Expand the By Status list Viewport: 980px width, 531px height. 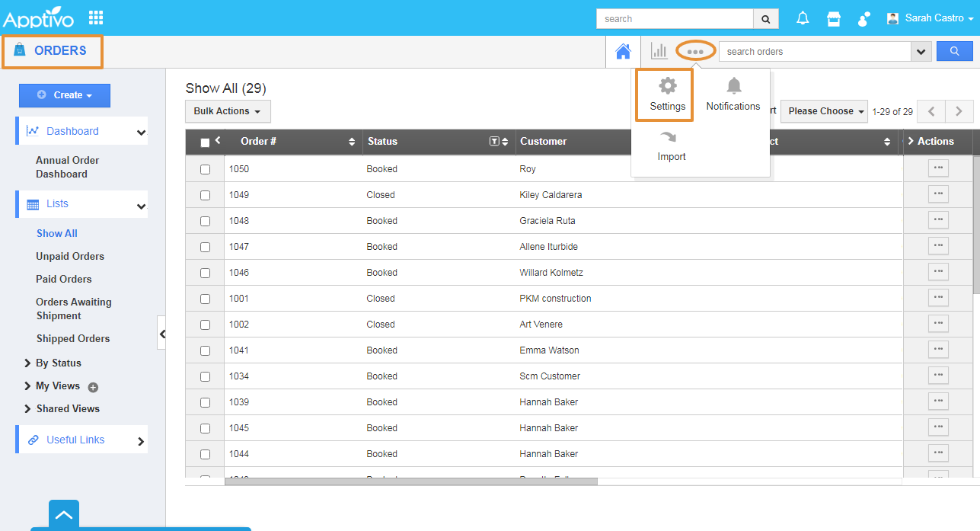tap(58, 363)
